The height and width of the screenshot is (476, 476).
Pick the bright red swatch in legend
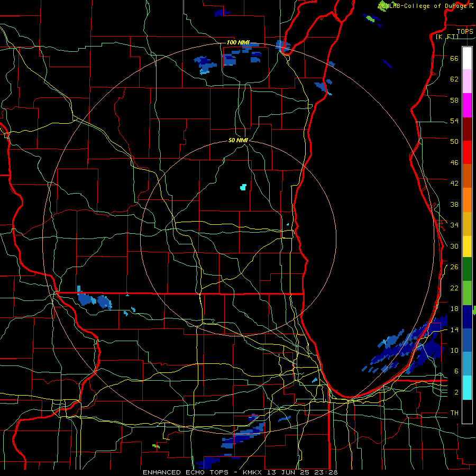[x=467, y=152]
